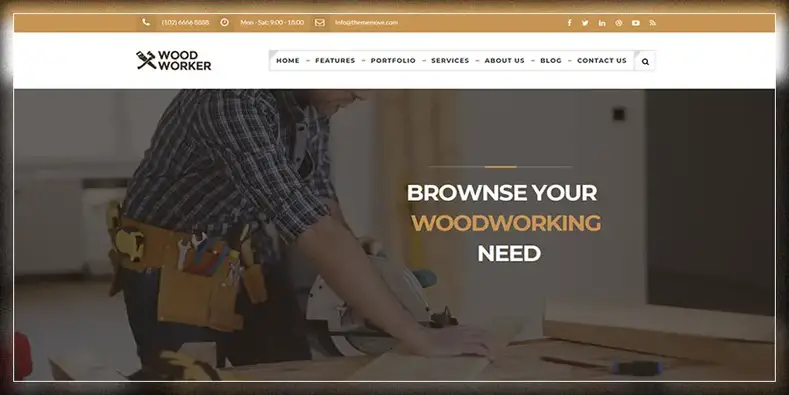Viewport: 789px width, 395px height.
Task: Click the orange WOODWORKING heading text
Action: [506, 223]
